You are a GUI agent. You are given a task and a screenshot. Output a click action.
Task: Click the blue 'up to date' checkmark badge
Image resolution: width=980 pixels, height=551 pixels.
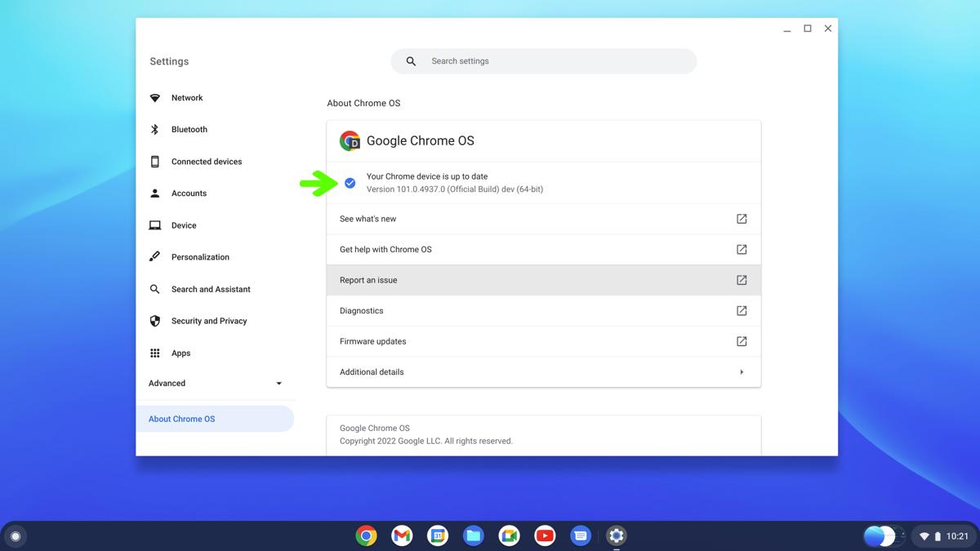point(350,183)
